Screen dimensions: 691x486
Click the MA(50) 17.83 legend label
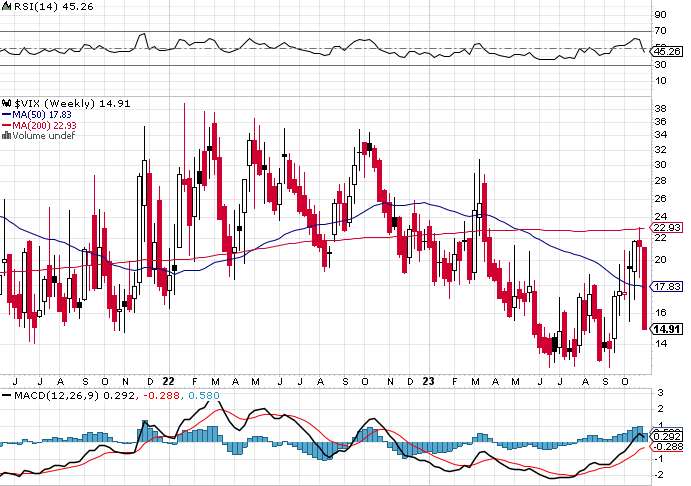(42, 115)
